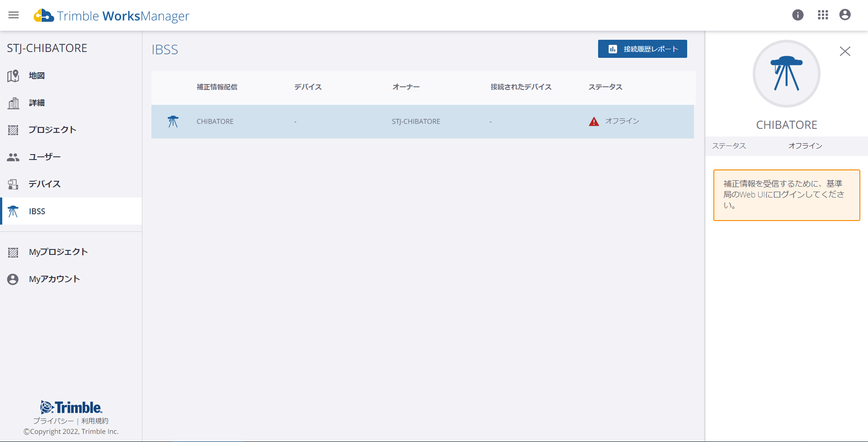Click the info icon in header
The height and width of the screenshot is (442, 868).
(798, 15)
